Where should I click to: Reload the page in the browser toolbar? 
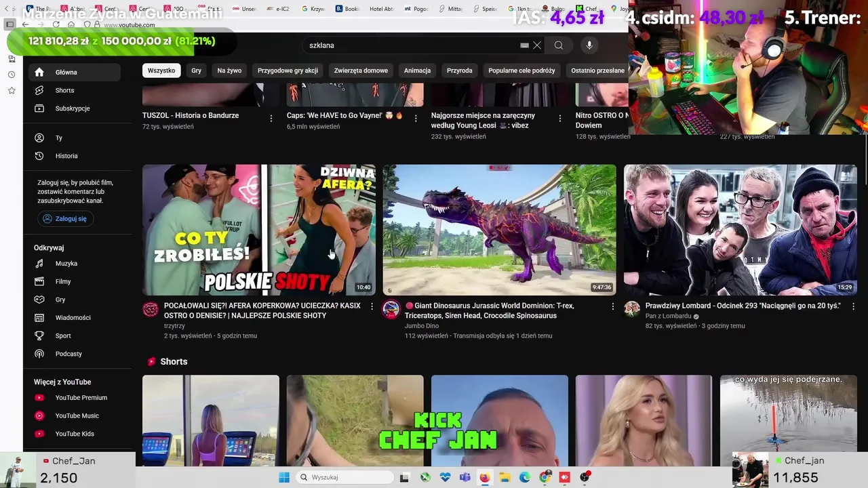(56, 24)
